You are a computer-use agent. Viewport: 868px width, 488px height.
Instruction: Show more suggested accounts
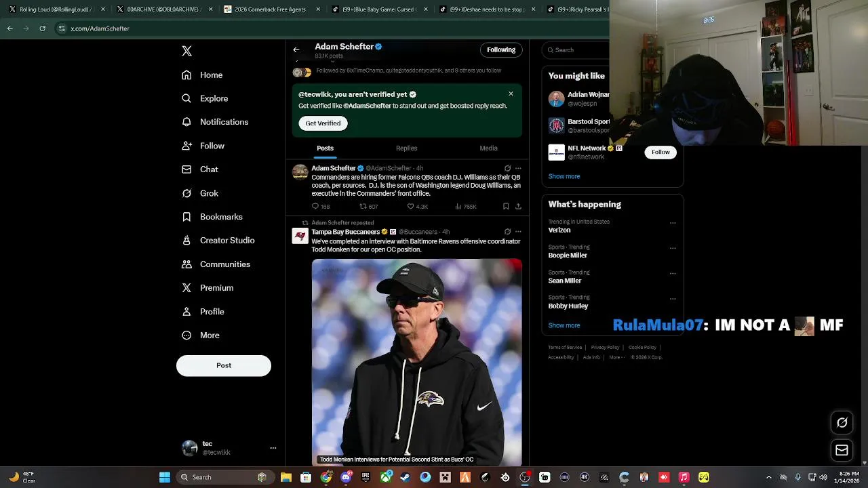point(564,176)
